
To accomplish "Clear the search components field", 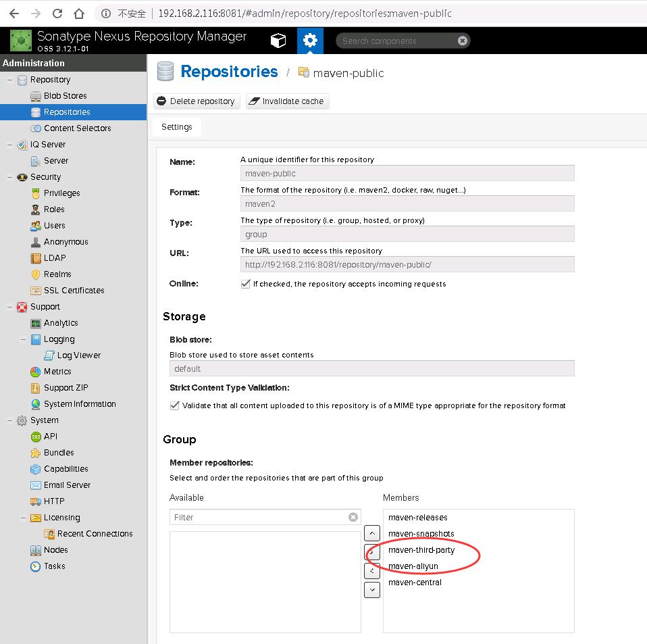I will pos(463,41).
